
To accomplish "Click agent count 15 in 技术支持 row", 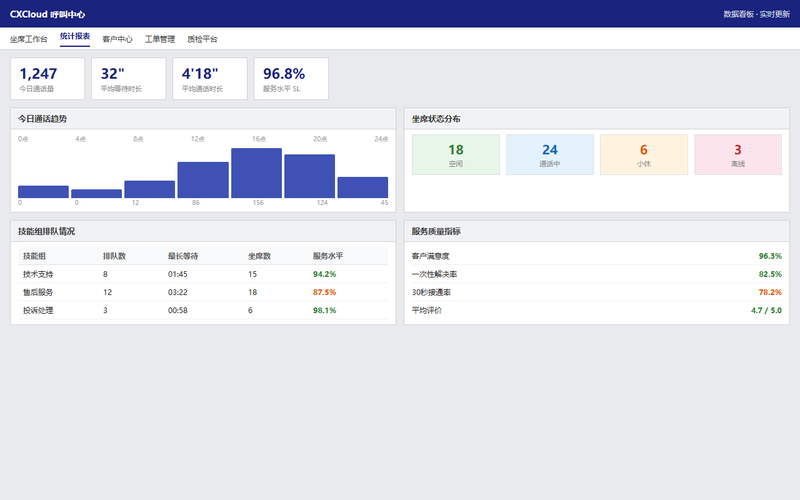I will [x=253, y=274].
